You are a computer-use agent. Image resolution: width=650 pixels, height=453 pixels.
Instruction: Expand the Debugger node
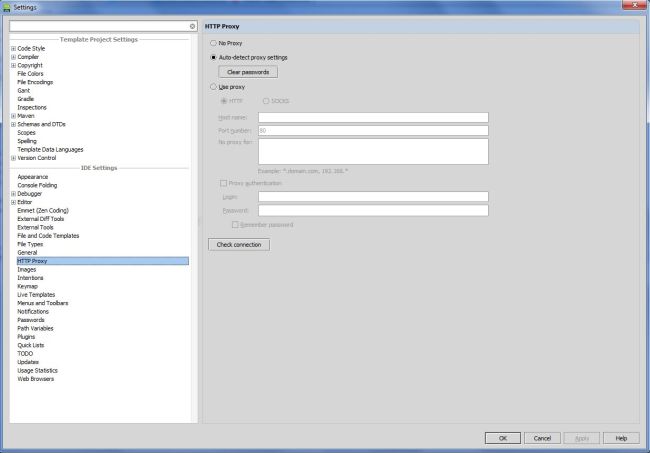[13, 194]
